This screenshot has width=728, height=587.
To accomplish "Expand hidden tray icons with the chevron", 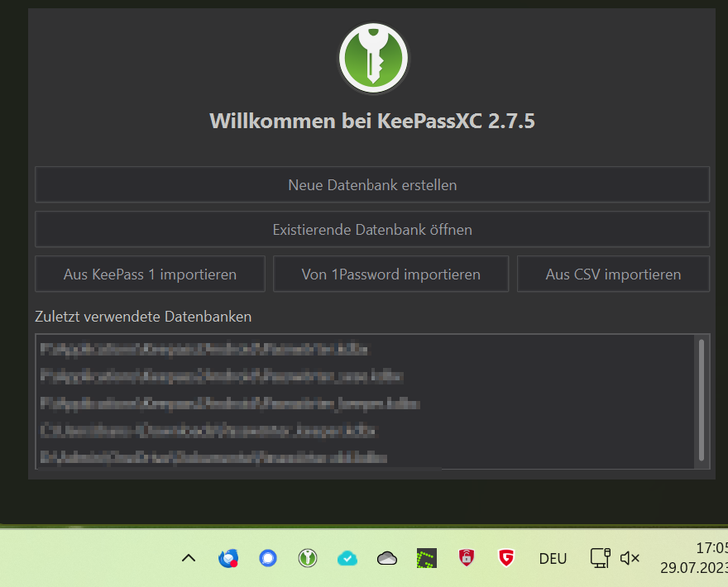I will pos(189,558).
